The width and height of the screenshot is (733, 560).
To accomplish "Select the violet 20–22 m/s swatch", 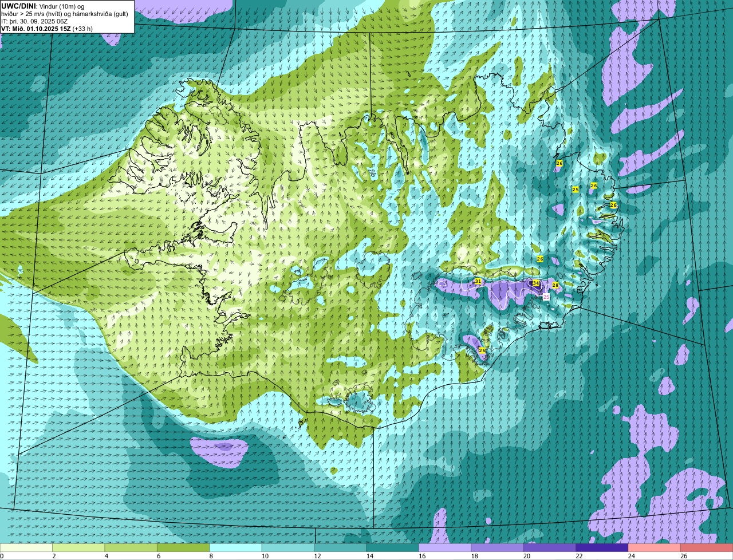I will pos(550,547).
